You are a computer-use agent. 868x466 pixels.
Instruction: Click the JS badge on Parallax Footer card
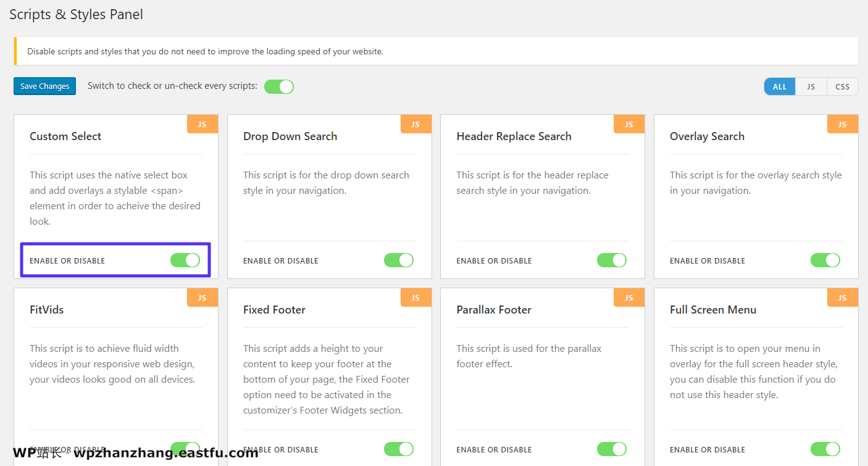coord(628,297)
